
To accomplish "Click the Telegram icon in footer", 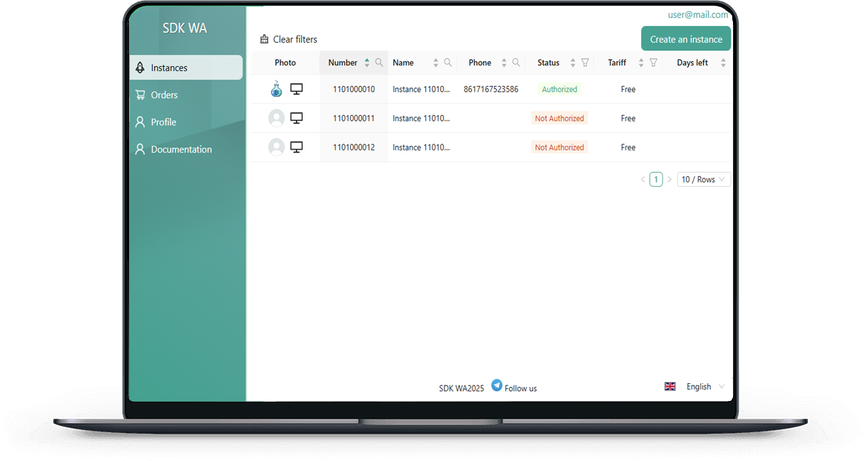I will point(497,385).
